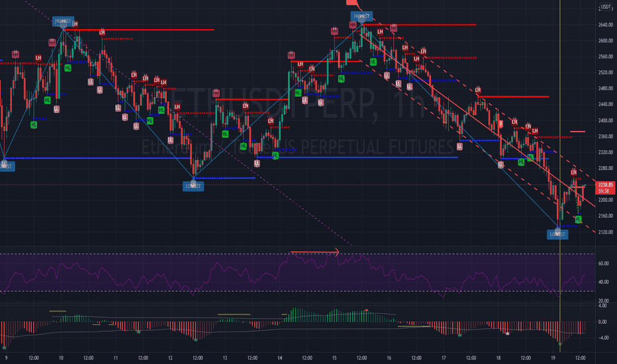Select the LOWEST label below the day 12 low

[x=193, y=186]
